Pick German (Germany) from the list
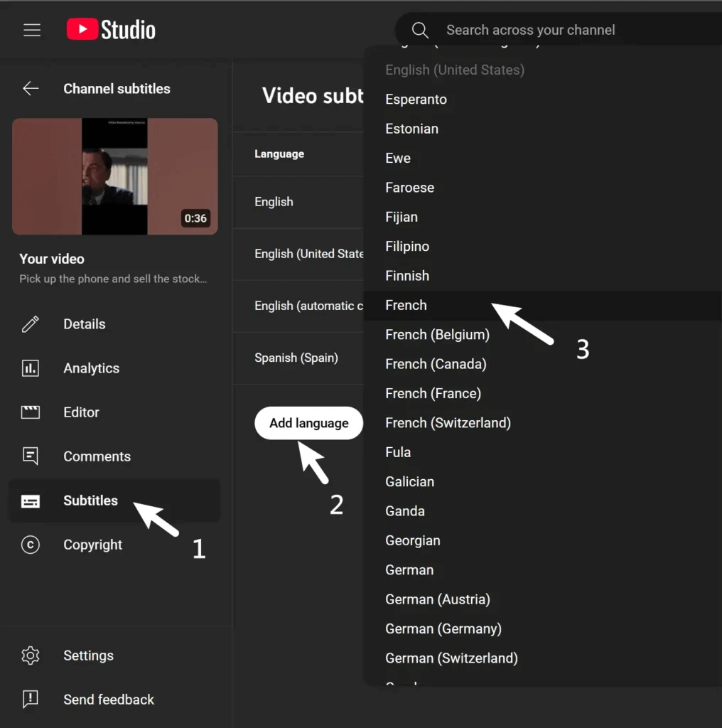 tap(443, 628)
